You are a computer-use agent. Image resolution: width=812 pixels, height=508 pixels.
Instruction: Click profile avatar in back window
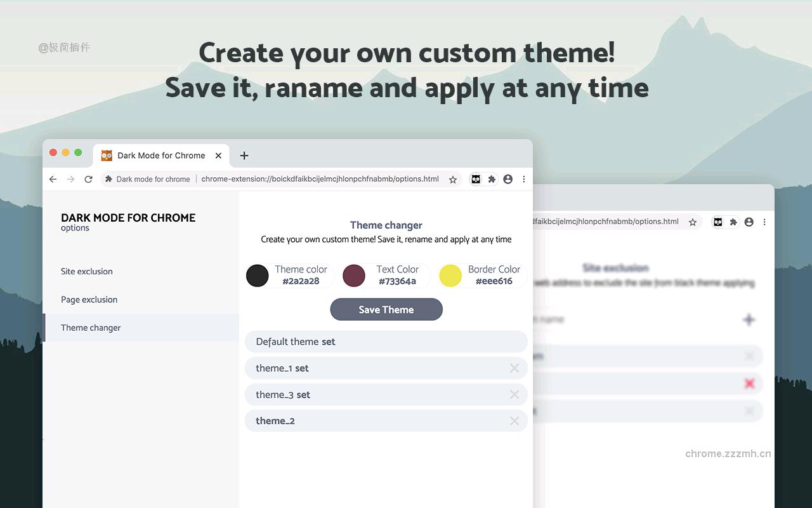749,222
